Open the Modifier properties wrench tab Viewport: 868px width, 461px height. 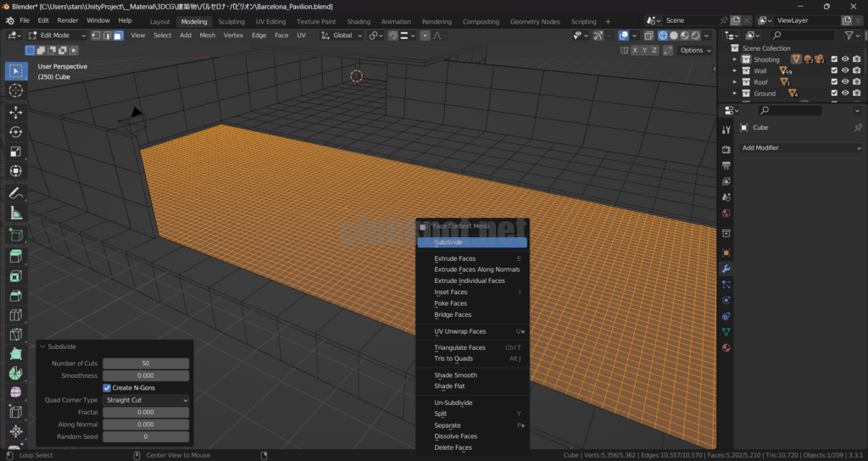726,269
